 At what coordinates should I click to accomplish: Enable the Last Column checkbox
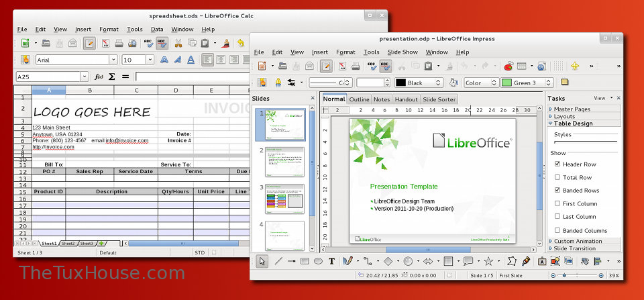point(557,216)
